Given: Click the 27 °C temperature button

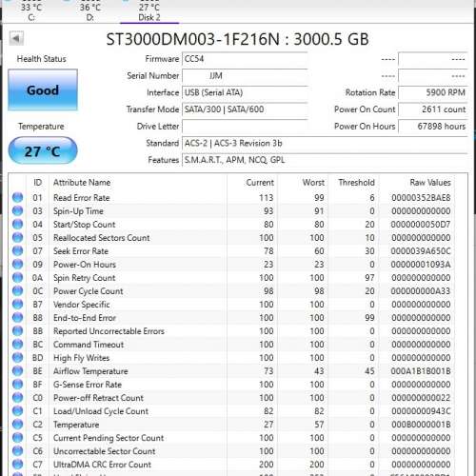Looking at the screenshot, I should [43, 150].
